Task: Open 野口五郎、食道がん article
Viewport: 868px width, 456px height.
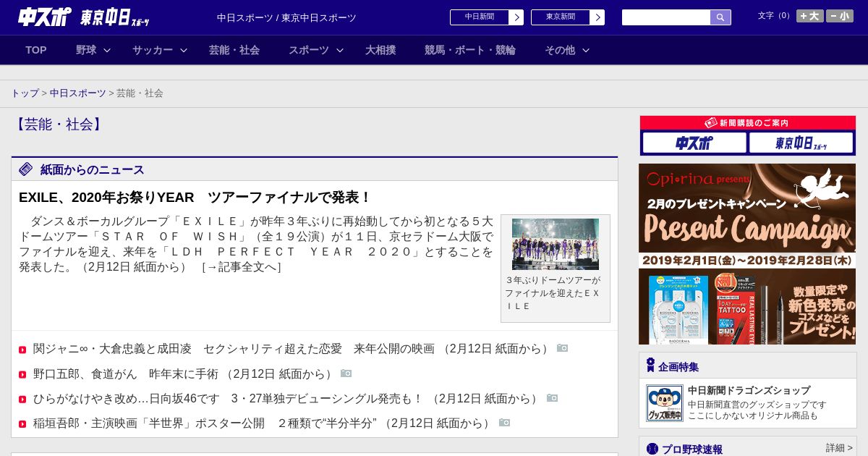Action: (x=126, y=373)
